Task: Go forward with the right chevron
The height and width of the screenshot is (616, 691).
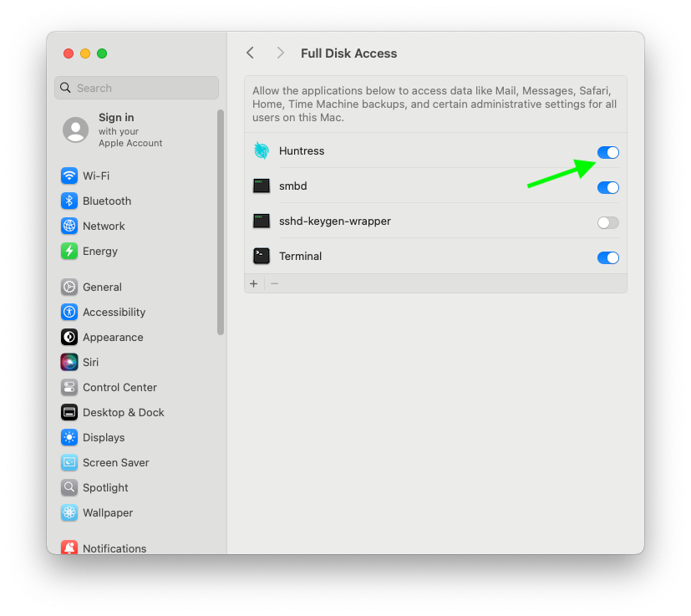Action: (x=280, y=53)
